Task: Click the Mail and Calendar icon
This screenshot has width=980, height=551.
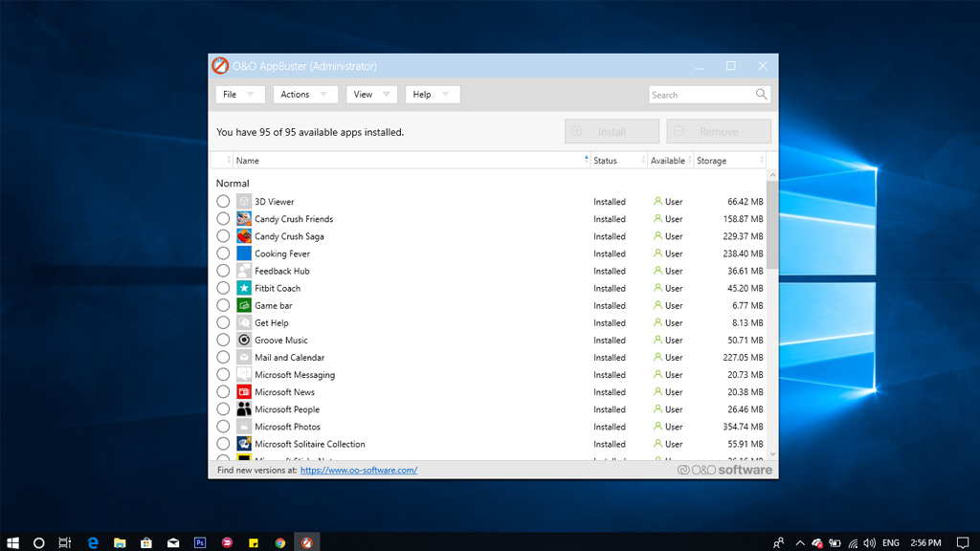Action: tap(244, 358)
